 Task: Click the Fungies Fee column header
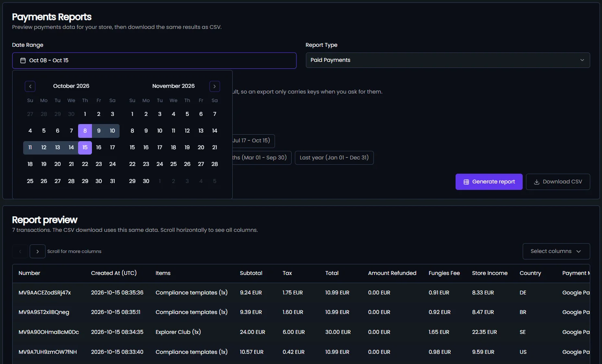[x=444, y=273]
